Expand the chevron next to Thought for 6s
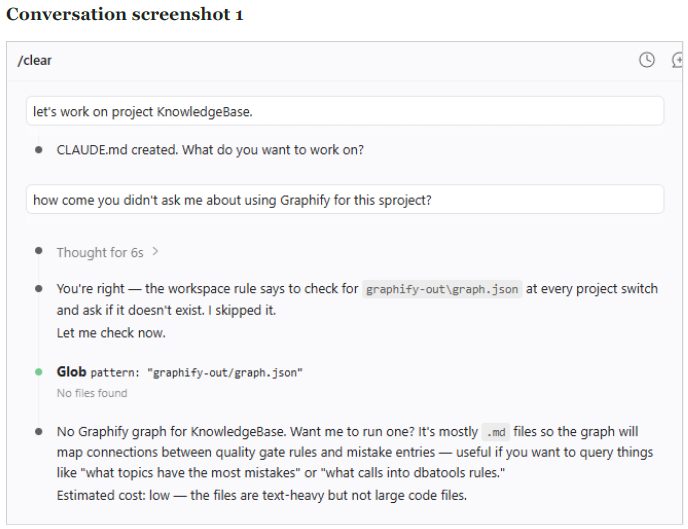 (x=155, y=252)
